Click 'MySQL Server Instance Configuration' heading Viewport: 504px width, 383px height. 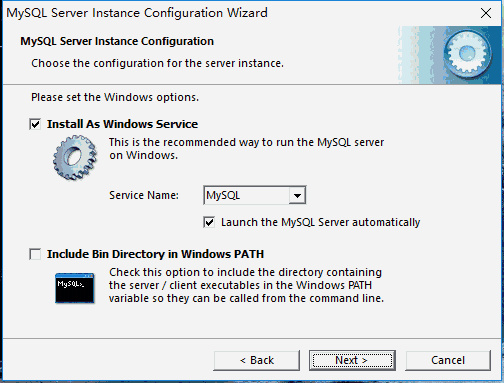(117, 41)
